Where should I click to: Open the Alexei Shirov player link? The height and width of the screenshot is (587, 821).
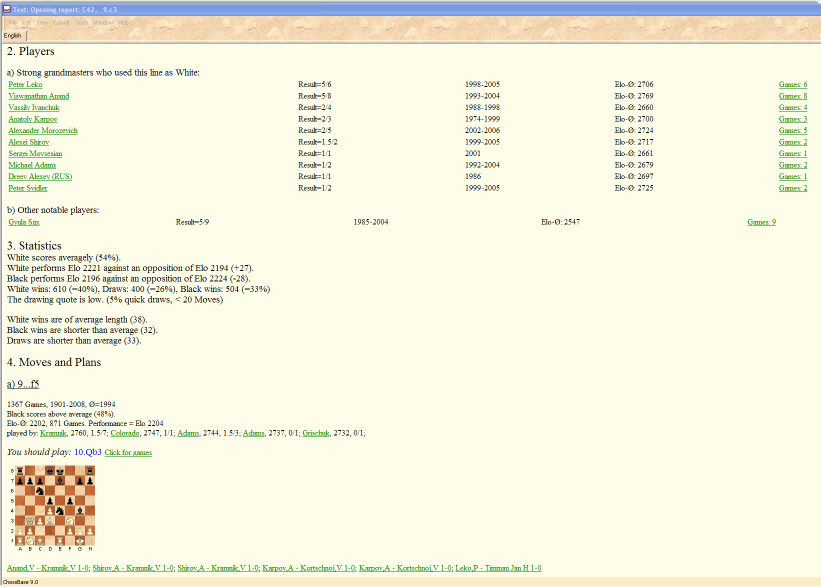click(x=29, y=142)
